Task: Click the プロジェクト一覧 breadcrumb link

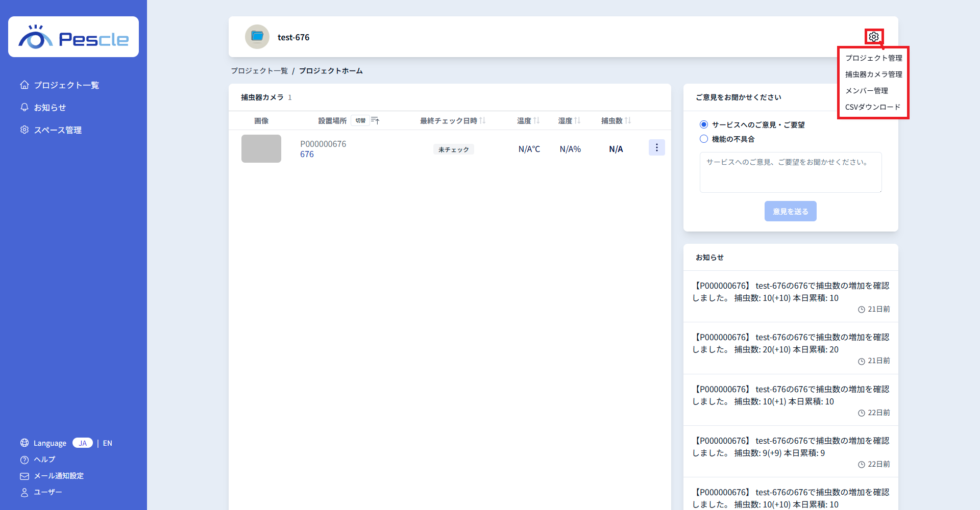Action: [259, 71]
